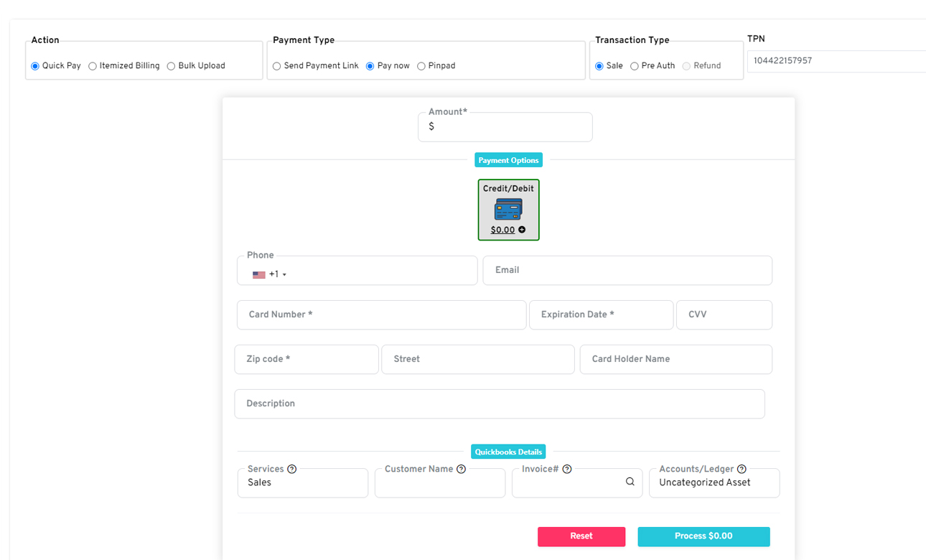Click the Card Holder Name field

[676, 359]
